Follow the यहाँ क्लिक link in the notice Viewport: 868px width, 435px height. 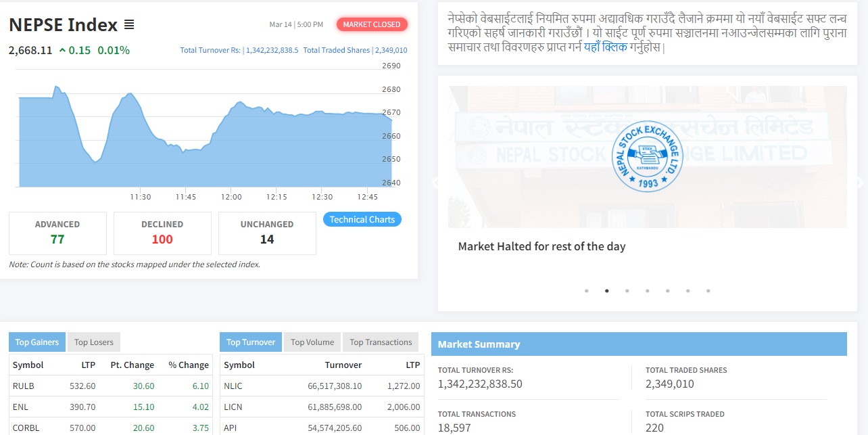(x=606, y=47)
